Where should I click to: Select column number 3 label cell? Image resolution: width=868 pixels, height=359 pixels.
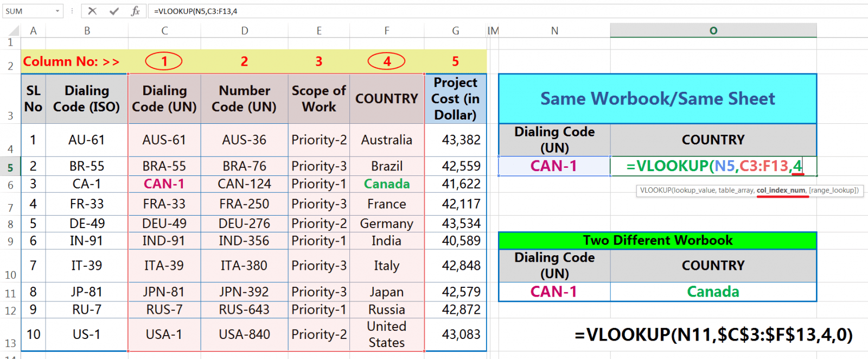[x=319, y=62]
